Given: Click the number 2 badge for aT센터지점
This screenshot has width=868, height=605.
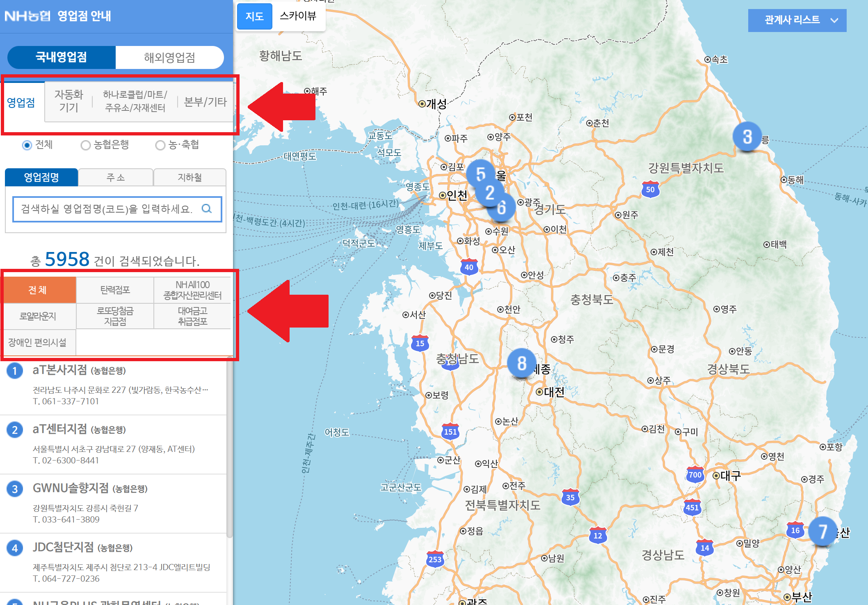Looking at the screenshot, I should (x=15, y=430).
